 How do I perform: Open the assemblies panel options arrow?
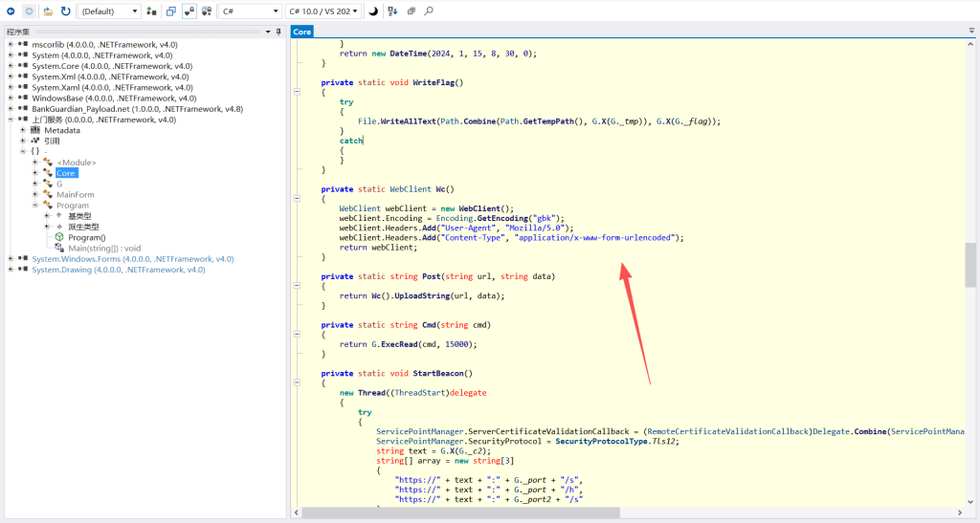(x=268, y=32)
